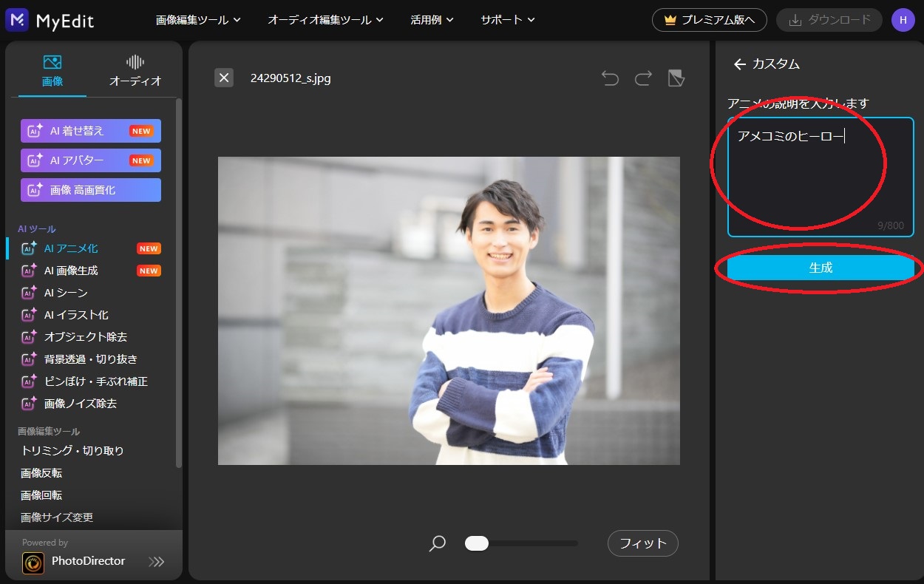Go back using the arrow beside カスタム
Screen dimensions: 924x584
click(x=739, y=64)
